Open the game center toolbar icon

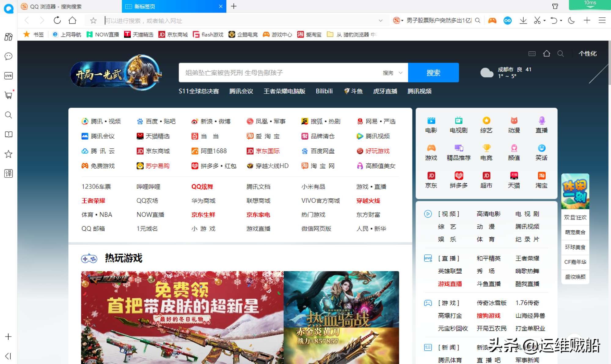click(492, 20)
